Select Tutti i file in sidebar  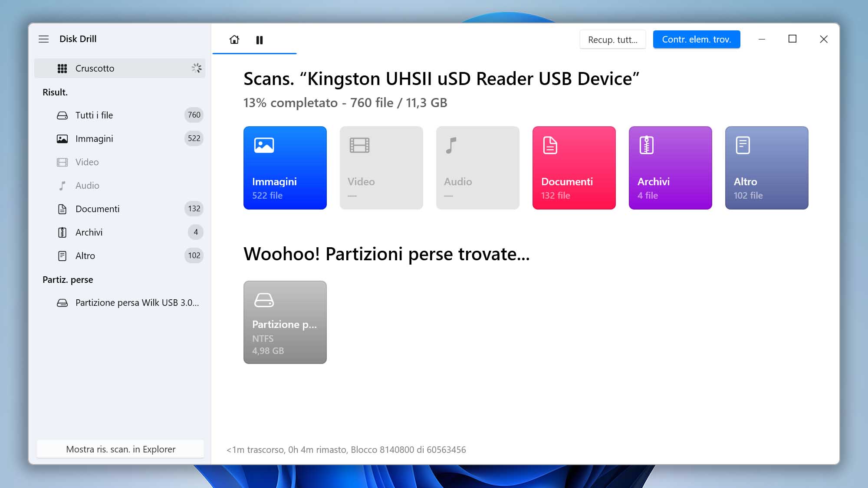click(x=120, y=115)
